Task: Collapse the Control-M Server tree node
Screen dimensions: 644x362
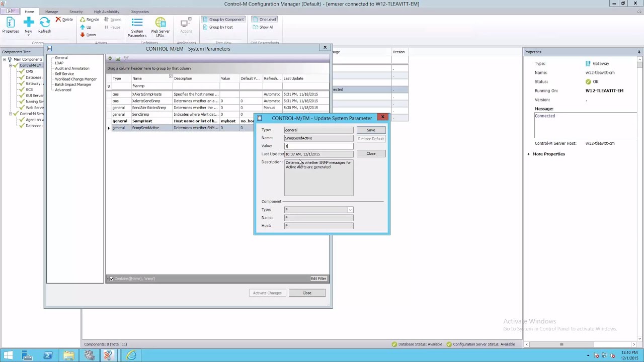Action: coord(10,114)
